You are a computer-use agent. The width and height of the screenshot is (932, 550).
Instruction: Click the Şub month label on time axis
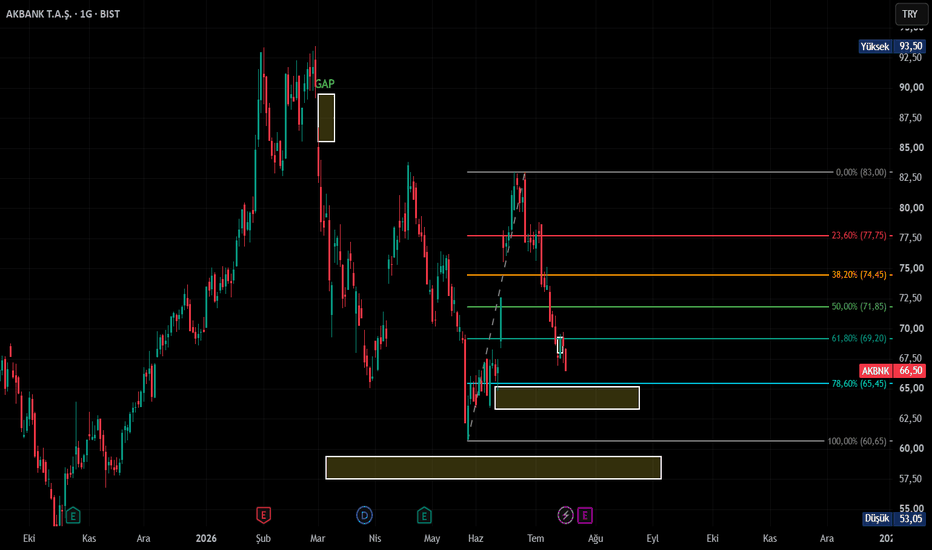click(x=263, y=538)
